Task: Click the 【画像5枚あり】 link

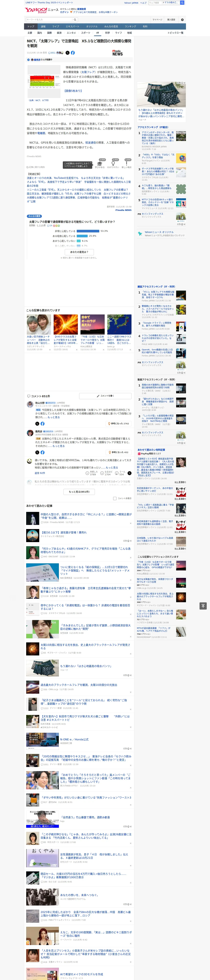Action: pyautogui.click(x=73, y=91)
